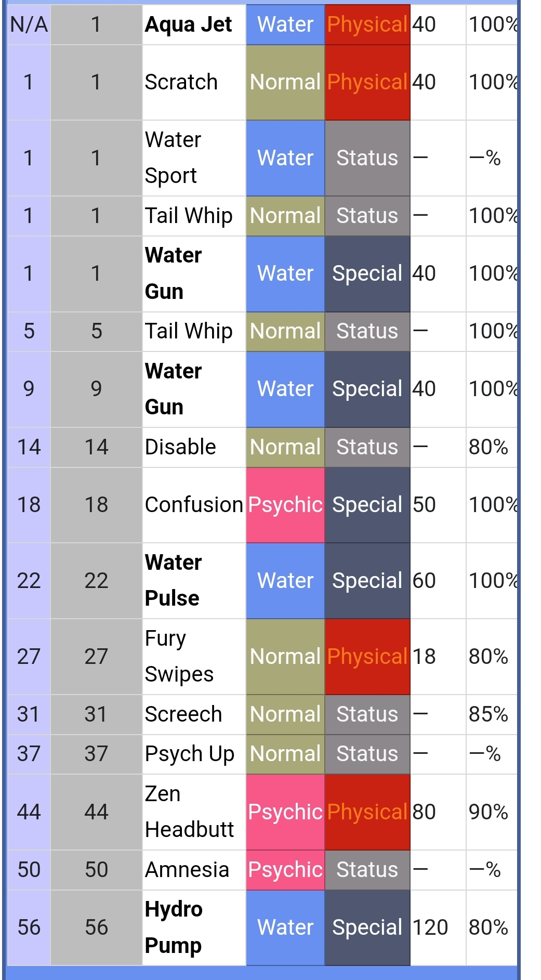Image resolution: width=541 pixels, height=980 pixels.
Task: Click the Zen Headbutt move name
Action: pyautogui.click(x=189, y=812)
